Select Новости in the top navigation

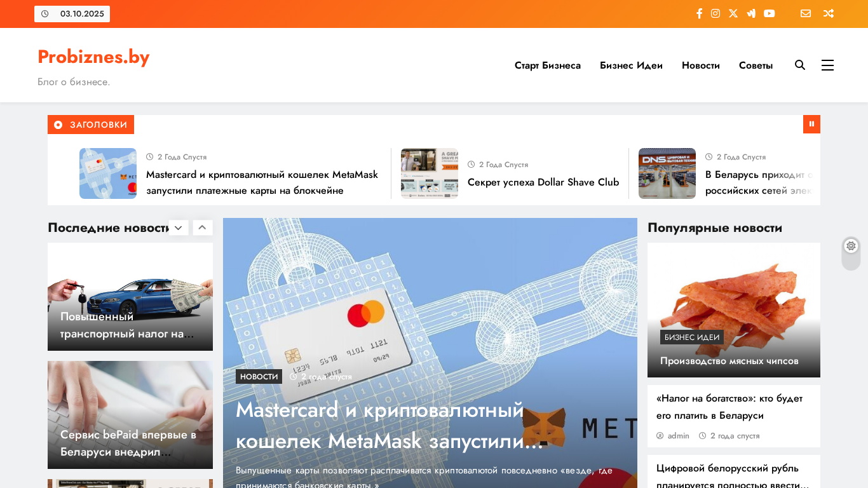(701, 65)
